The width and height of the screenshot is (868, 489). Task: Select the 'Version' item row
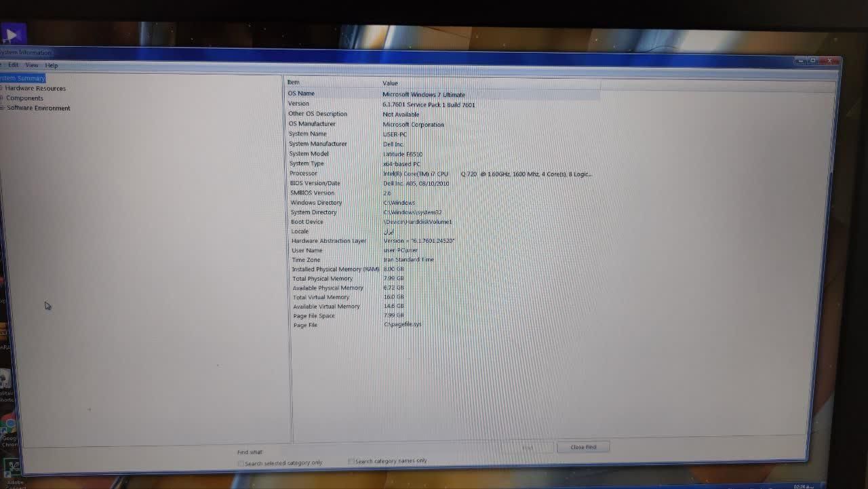pos(298,103)
